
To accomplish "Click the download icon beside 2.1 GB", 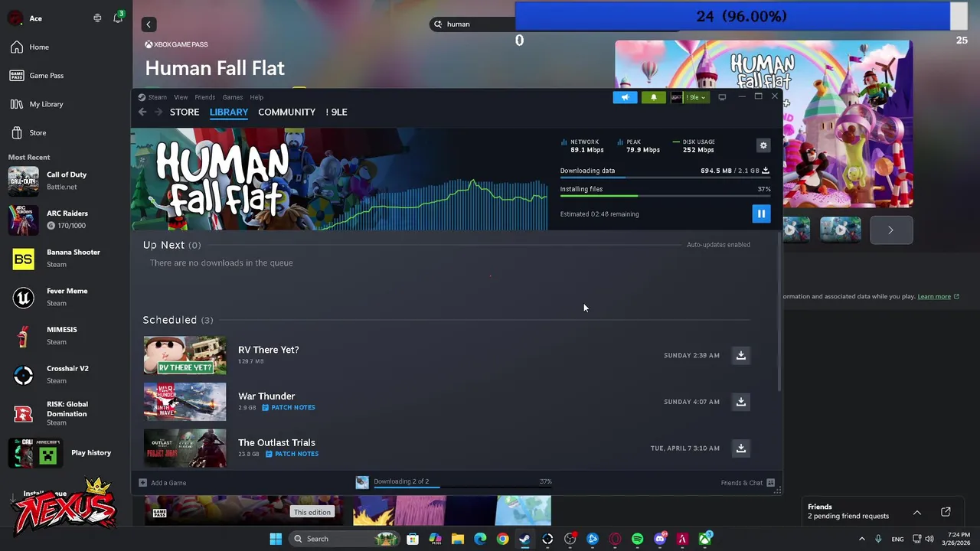I will click(766, 171).
